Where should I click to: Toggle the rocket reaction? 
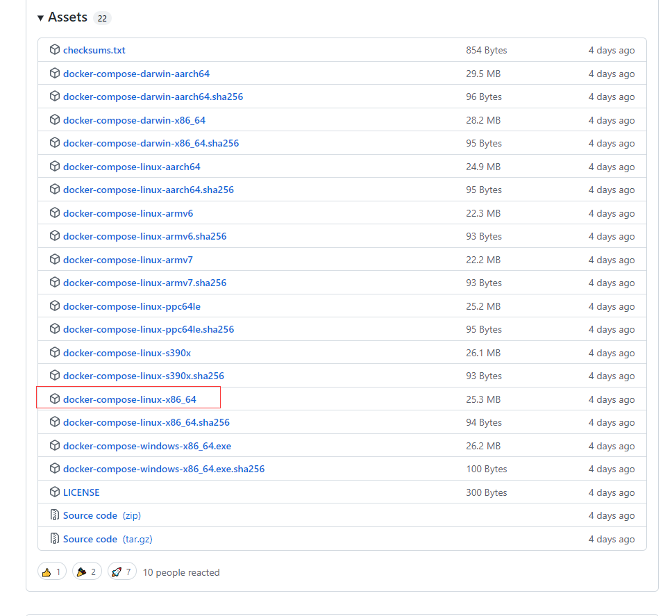coord(122,572)
